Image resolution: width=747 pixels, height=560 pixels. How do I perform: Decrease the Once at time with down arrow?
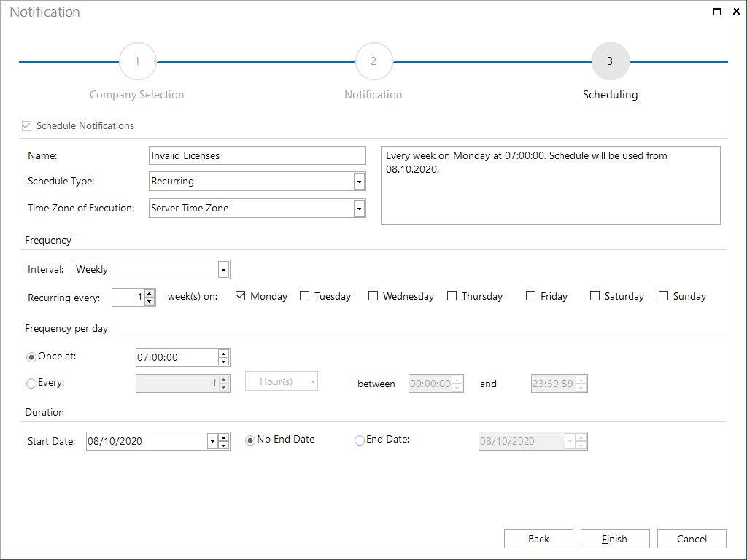tap(223, 362)
